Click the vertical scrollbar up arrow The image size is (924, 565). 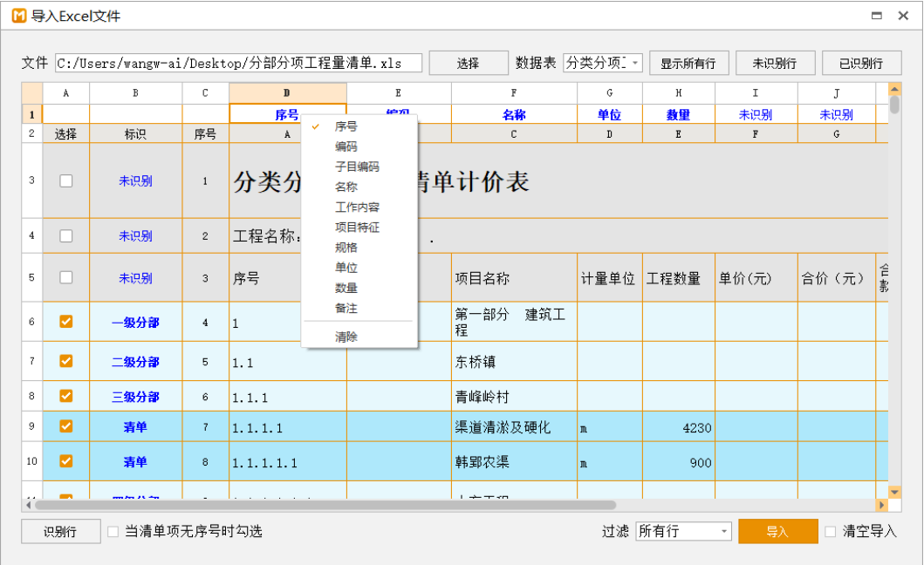894,90
